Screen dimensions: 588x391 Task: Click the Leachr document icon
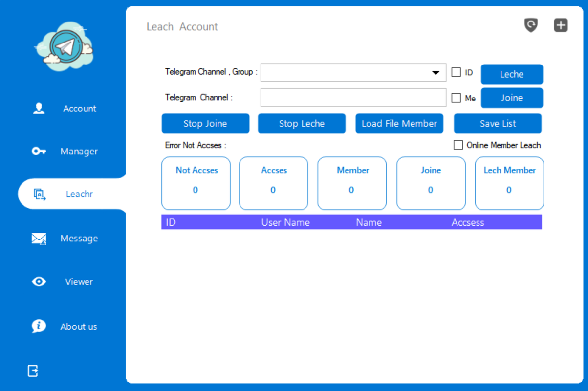pyautogui.click(x=40, y=195)
